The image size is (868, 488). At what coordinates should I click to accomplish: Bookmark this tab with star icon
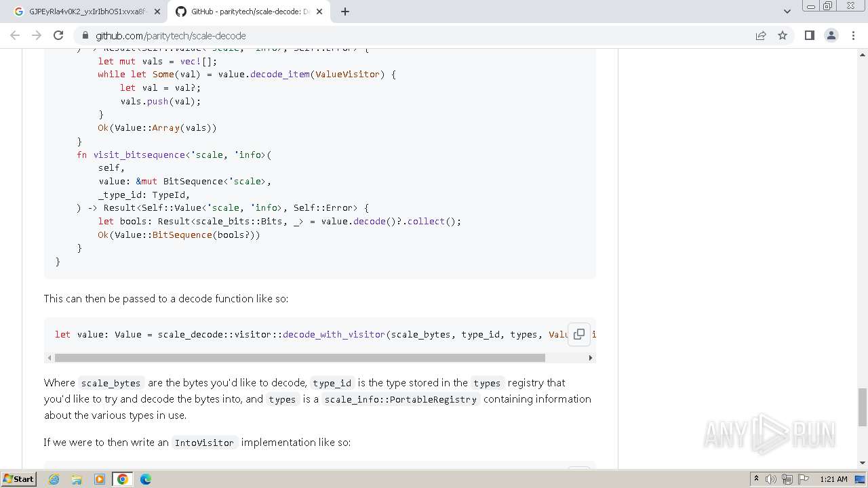coord(783,35)
